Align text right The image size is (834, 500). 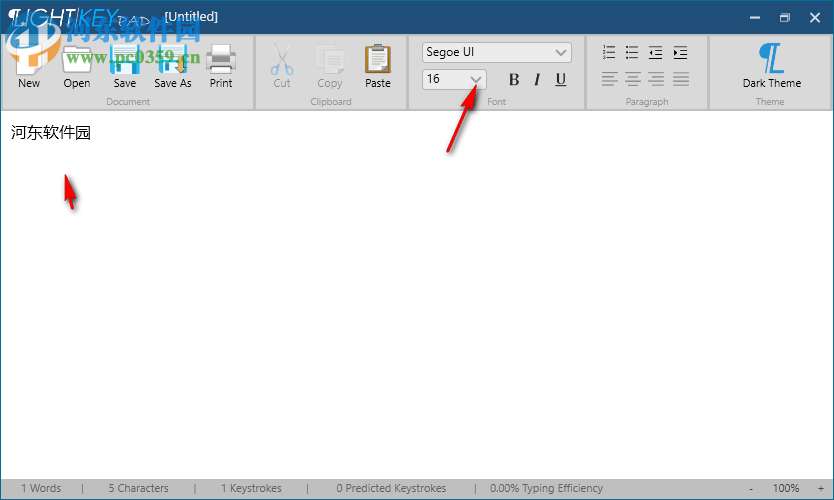coord(656,79)
